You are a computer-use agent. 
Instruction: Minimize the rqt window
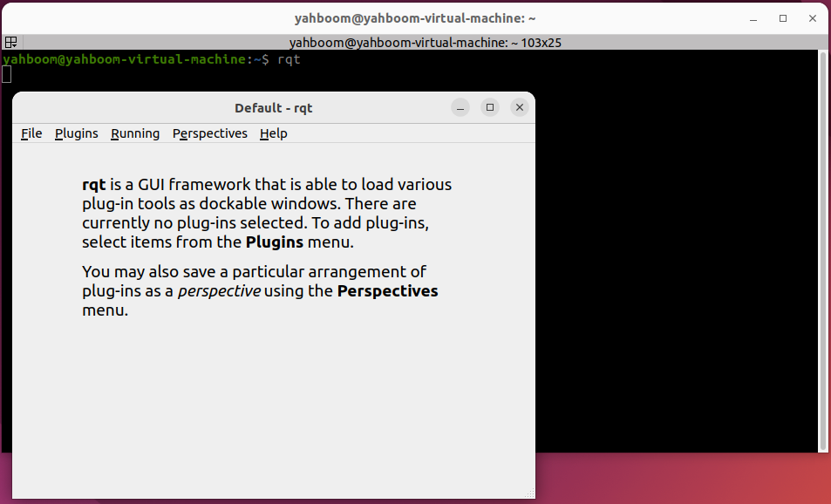coord(460,107)
